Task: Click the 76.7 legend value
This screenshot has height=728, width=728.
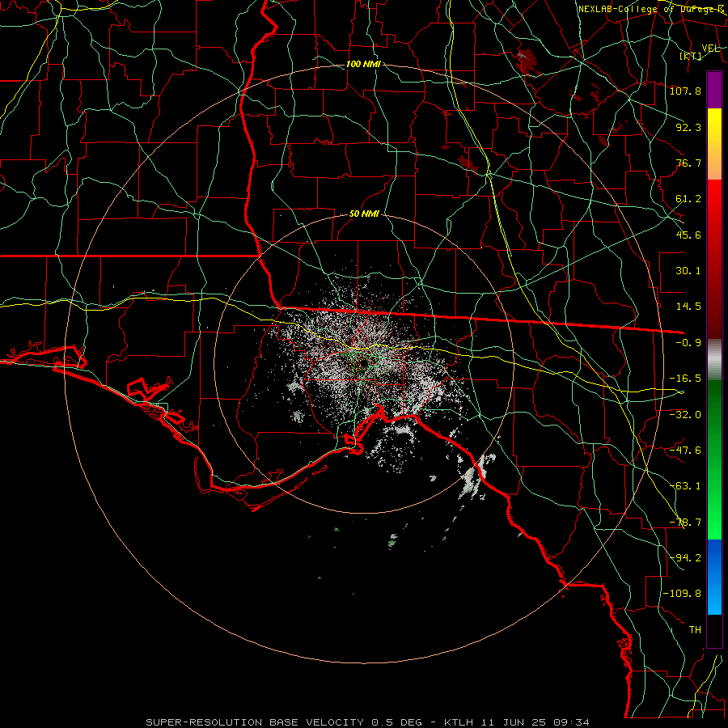Action: coord(688,163)
